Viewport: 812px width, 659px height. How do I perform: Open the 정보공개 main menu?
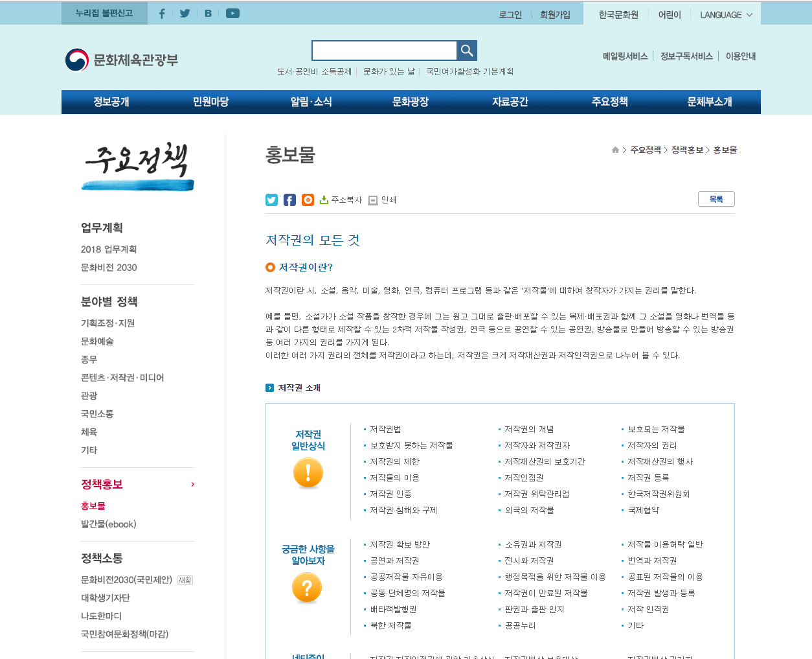[111, 102]
